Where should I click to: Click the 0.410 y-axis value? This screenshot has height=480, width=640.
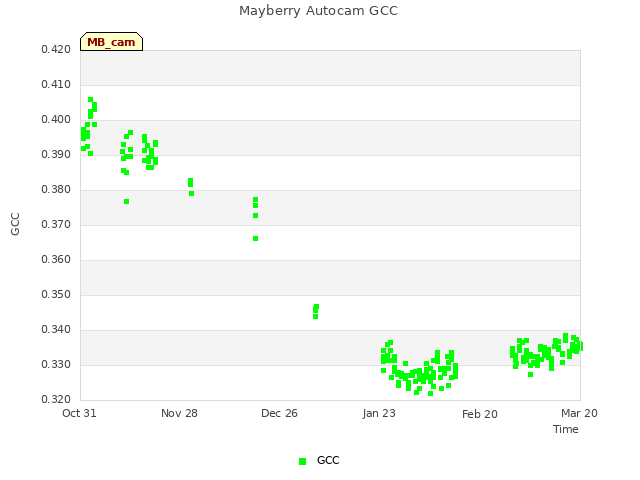56,85
